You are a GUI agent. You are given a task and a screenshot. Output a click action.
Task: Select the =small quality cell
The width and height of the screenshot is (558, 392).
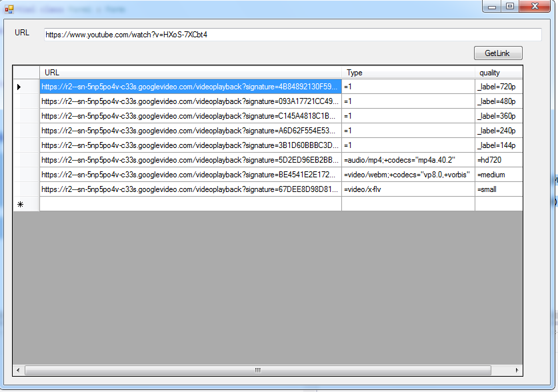499,189
